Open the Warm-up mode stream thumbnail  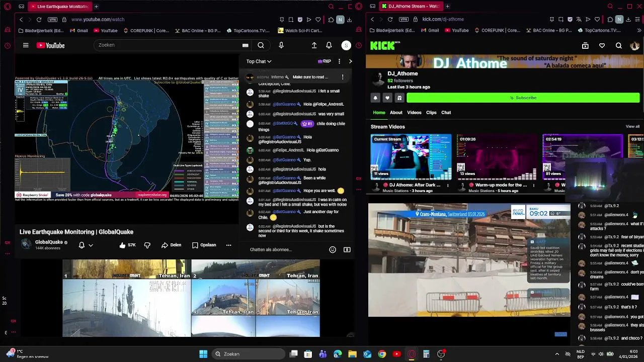click(497, 157)
